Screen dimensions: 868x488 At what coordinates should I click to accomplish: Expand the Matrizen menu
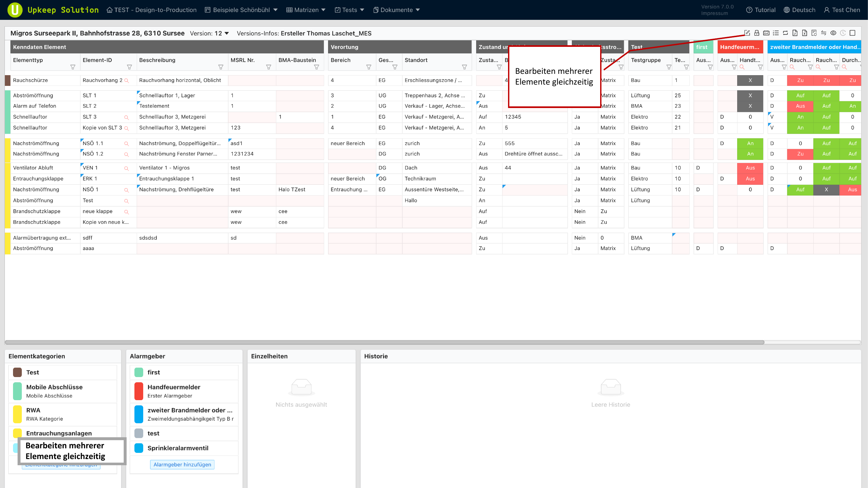click(x=306, y=10)
